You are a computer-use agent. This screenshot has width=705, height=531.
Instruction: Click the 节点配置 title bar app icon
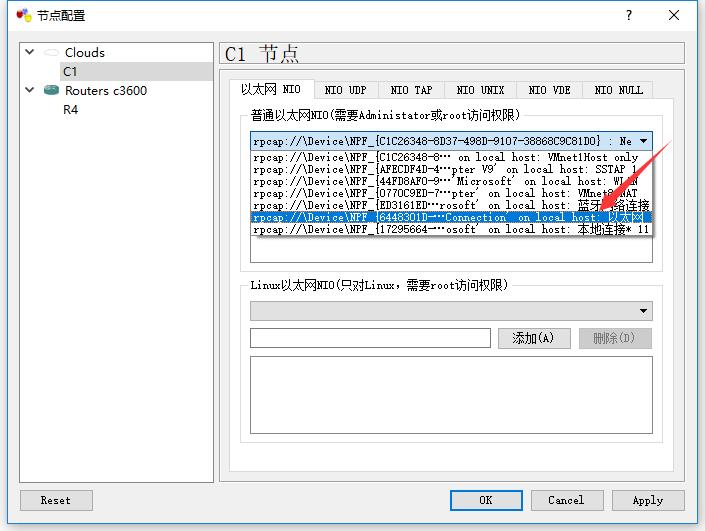point(24,15)
